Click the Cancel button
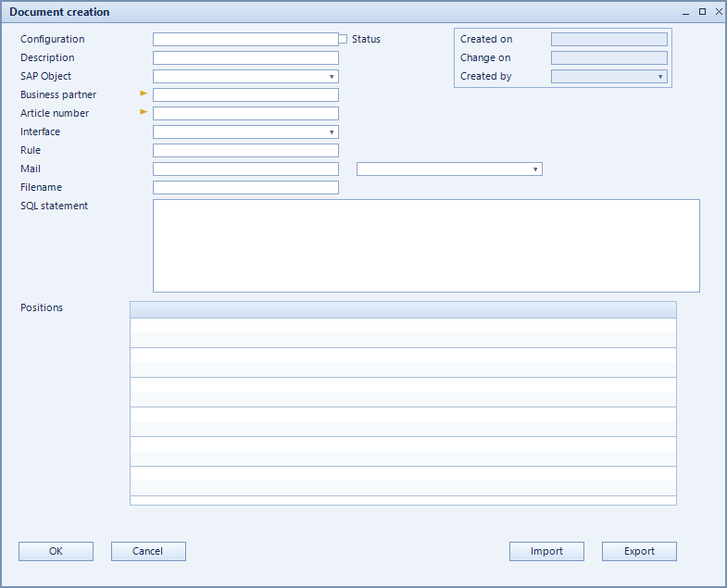Viewport: 727px width, 588px height. (x=148, y=551)
